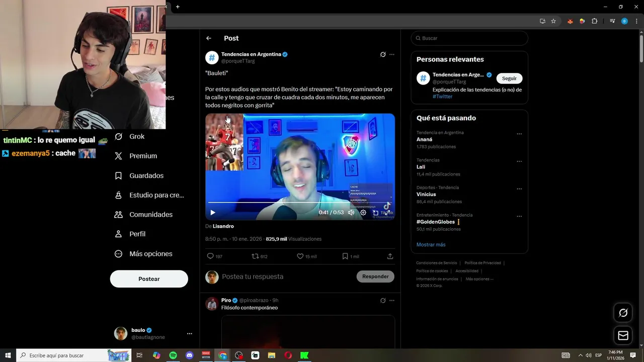Open Condiciones de Servicio link

coord(437,263)
